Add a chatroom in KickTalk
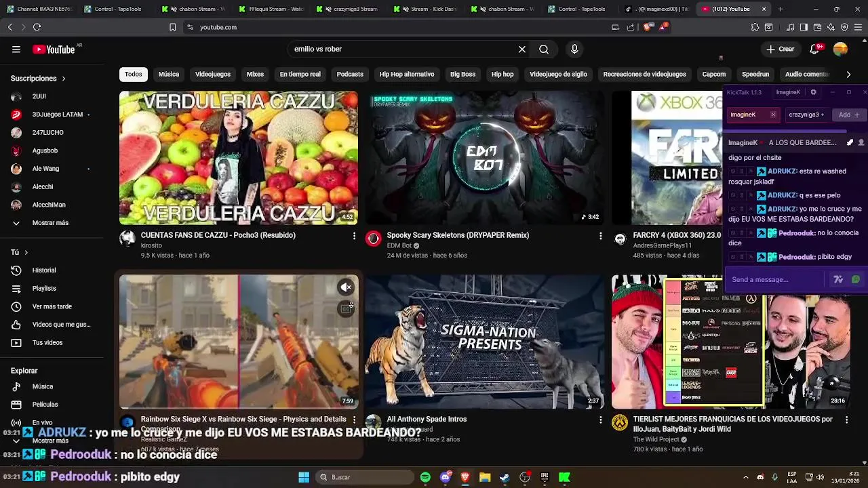 tap(849, 115)
